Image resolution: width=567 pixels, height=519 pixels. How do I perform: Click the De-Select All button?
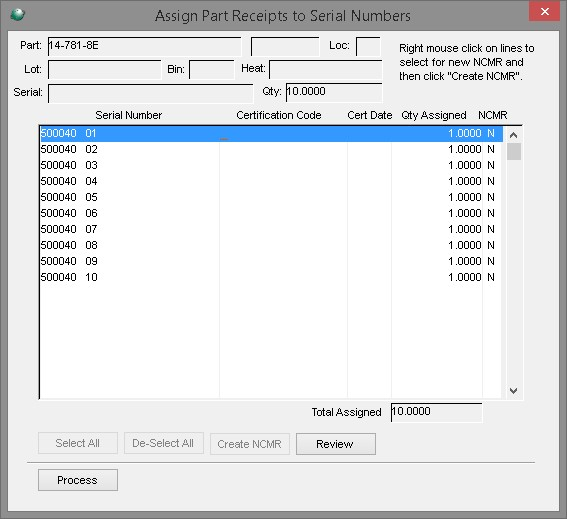(x=163, y=443)
